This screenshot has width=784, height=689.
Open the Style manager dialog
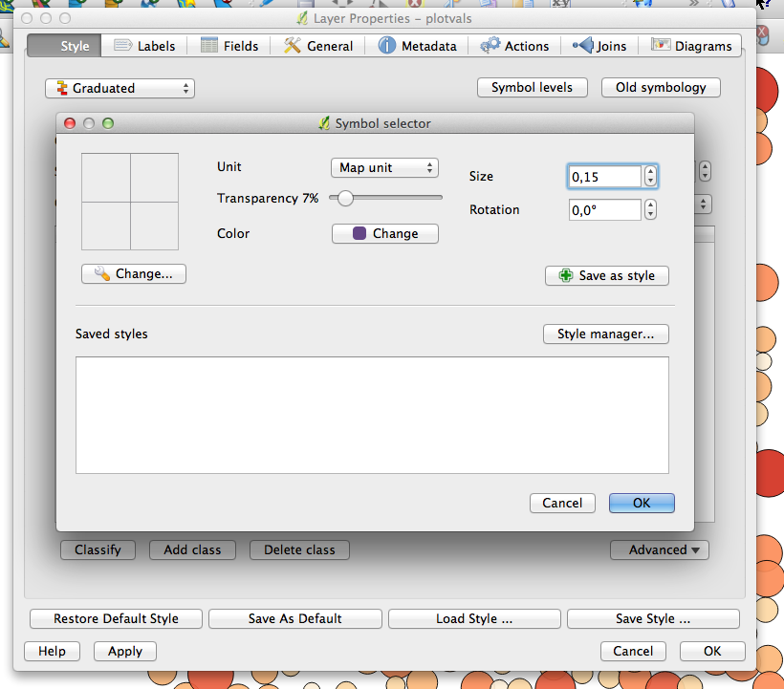tap(605, 334)
